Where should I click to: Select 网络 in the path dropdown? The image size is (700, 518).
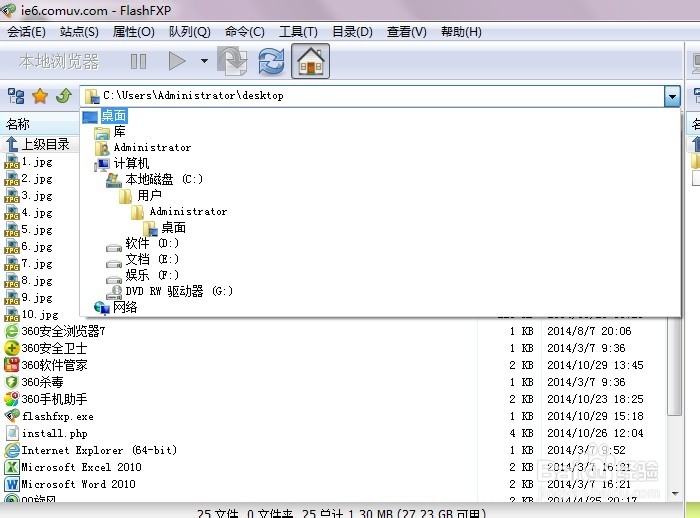click(125, 307)
